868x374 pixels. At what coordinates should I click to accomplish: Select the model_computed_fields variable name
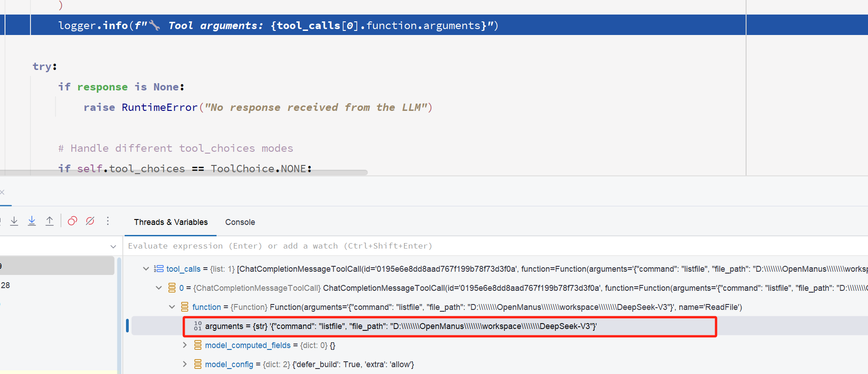pos(247,345)
